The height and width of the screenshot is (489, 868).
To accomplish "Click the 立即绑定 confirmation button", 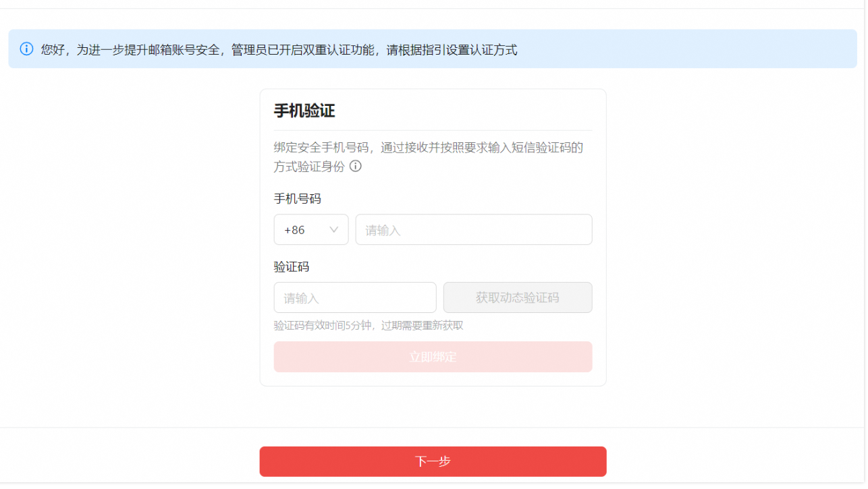I will [433, 357].
